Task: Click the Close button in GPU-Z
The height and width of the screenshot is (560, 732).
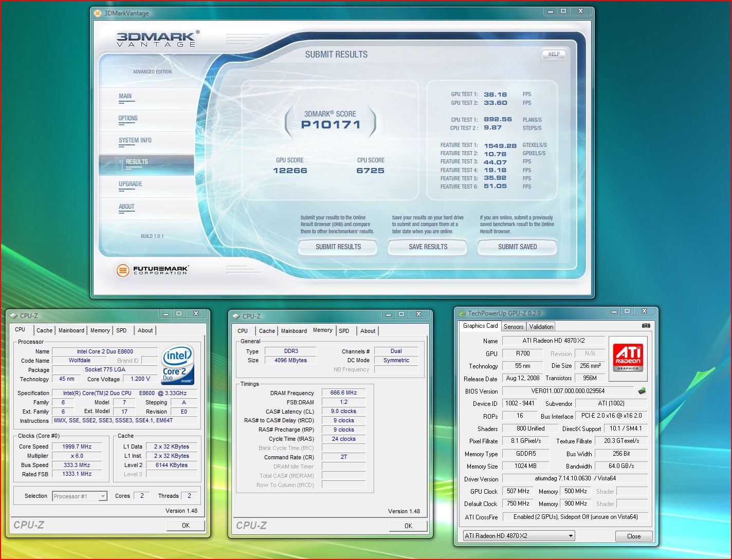Action: pyautogui.click(x=634, y=536)
